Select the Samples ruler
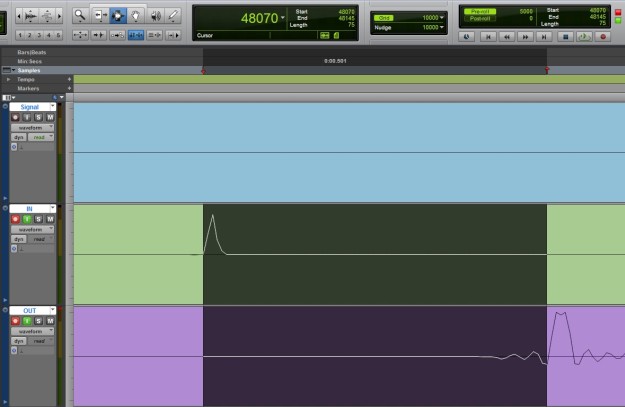The width and height of the screenshot is (625, 407). [29, 71]
